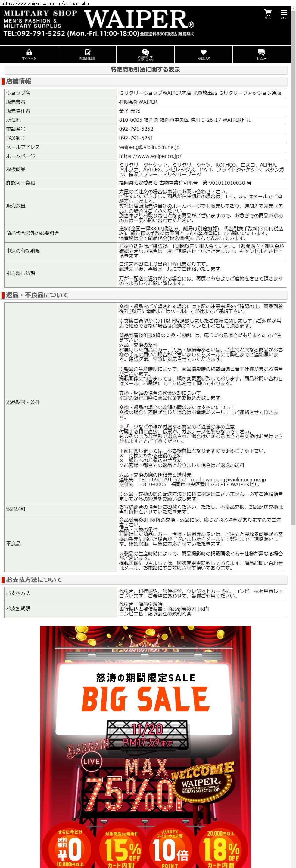
Task: Click the address 810-0005 福岡県 cell
Action: click(x=201, y=120)
